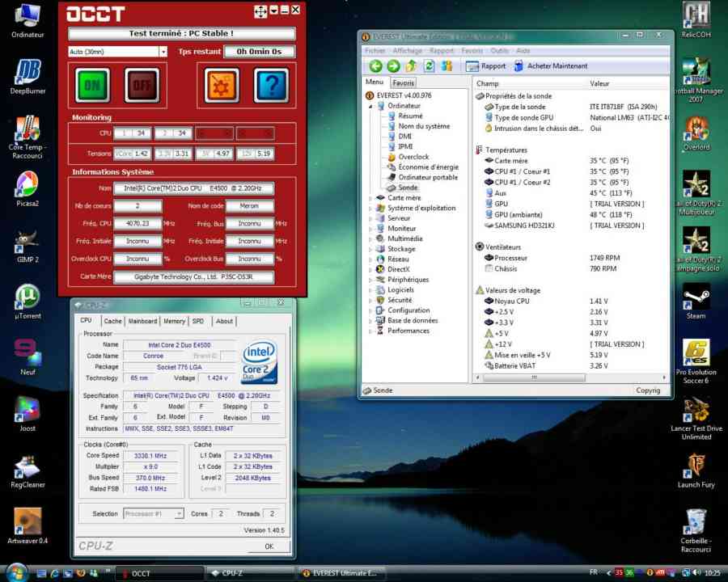Start the OCCT test with ON button
Image resolution: width=728 pixels, height=582 pixels.
click(x=92, y=86)
